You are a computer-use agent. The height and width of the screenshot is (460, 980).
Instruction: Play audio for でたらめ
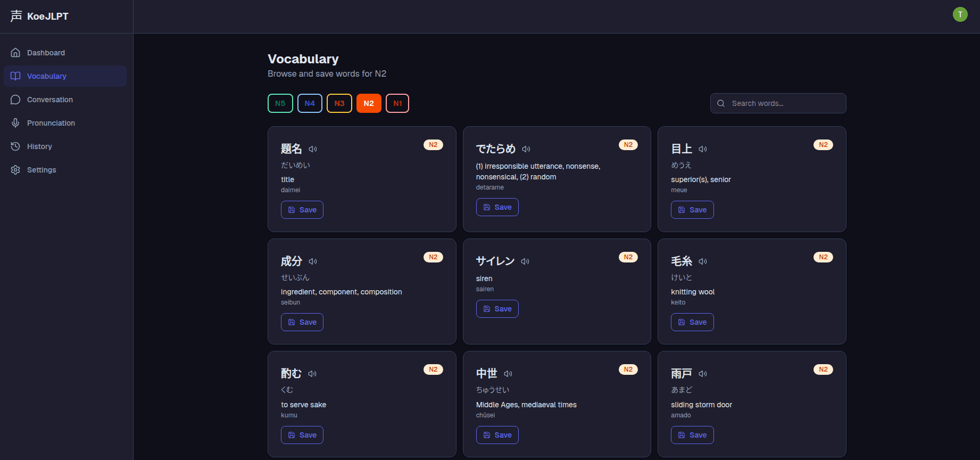click(x=526, y=149)
